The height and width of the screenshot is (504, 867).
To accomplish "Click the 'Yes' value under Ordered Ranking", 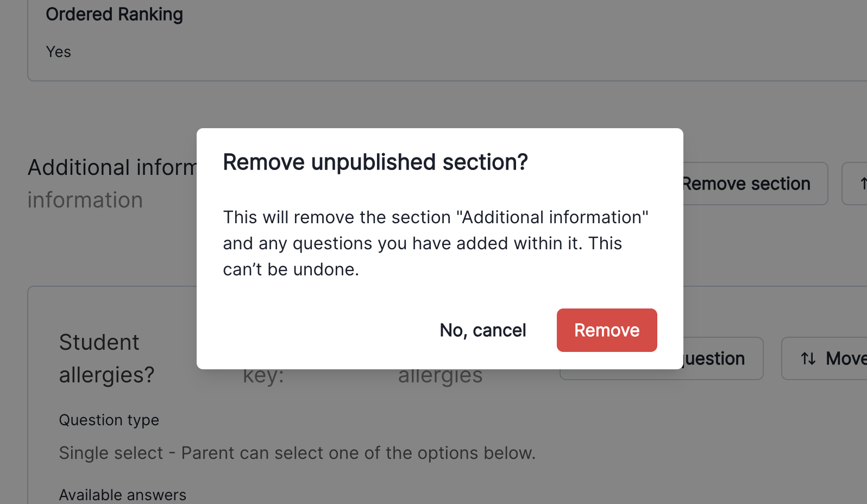I will (x=58, y=52).
